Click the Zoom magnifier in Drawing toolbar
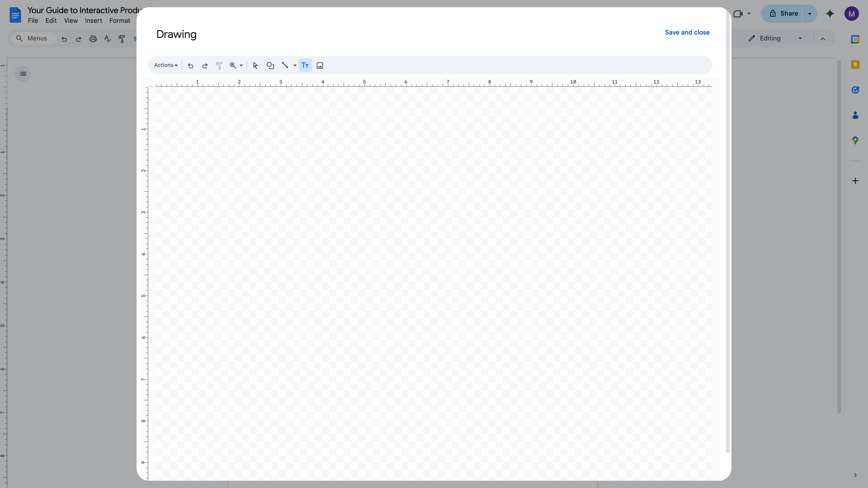The height and width of the screenshot is (488, 868). tap(233, 66)
